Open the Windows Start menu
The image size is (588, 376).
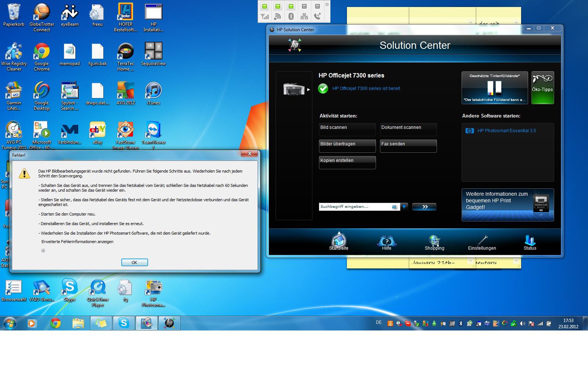point(10,323)
